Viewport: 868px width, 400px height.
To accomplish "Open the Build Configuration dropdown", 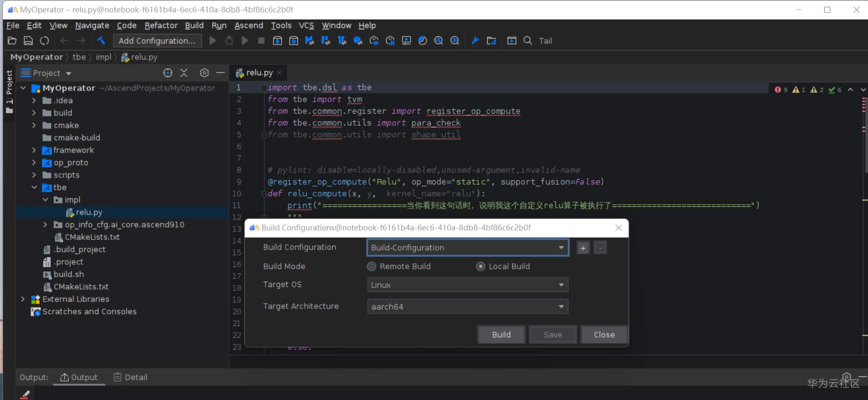I will tap(467, 248).
